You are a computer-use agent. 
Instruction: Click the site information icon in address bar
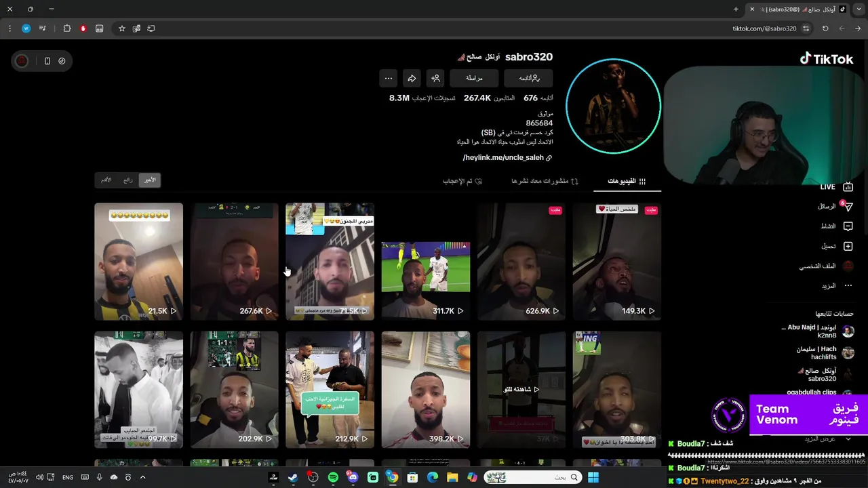[806, 28]
